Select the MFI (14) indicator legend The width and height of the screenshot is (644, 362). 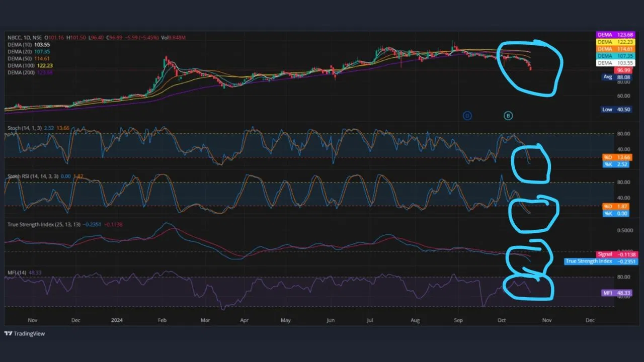[x=17, y=273]
